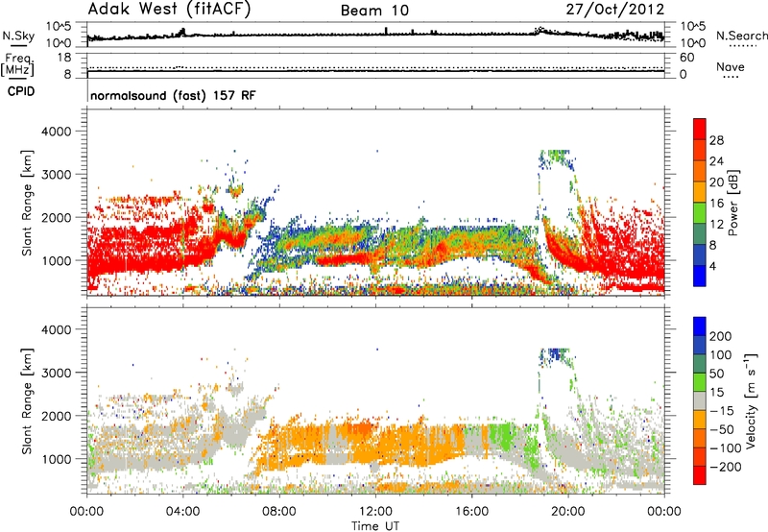Image resolution: width=768 pixels, height=532 pixels.
Task: Click the '4' power colorbar value
Action: [x=713, y=267]
